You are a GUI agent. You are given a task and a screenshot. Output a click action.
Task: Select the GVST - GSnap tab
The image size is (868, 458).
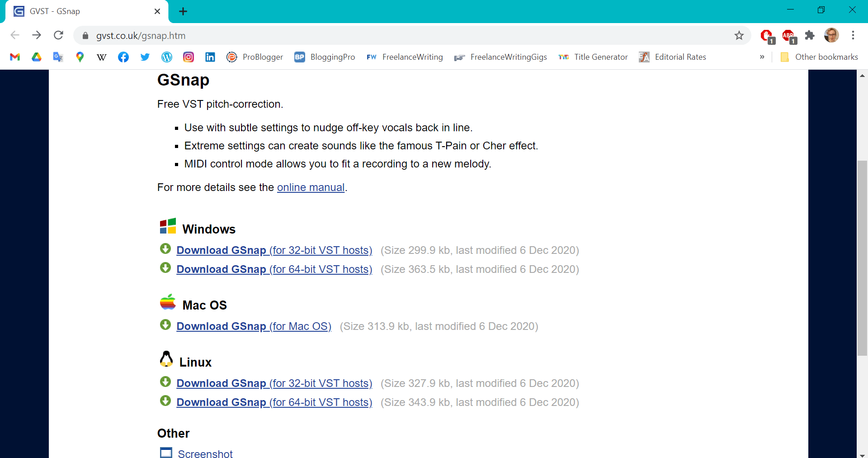(87, 11)
